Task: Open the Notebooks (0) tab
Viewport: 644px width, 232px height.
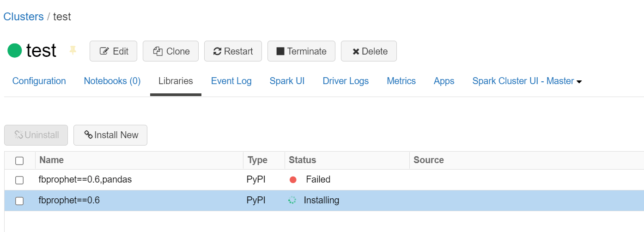Action: pos(112,81)
